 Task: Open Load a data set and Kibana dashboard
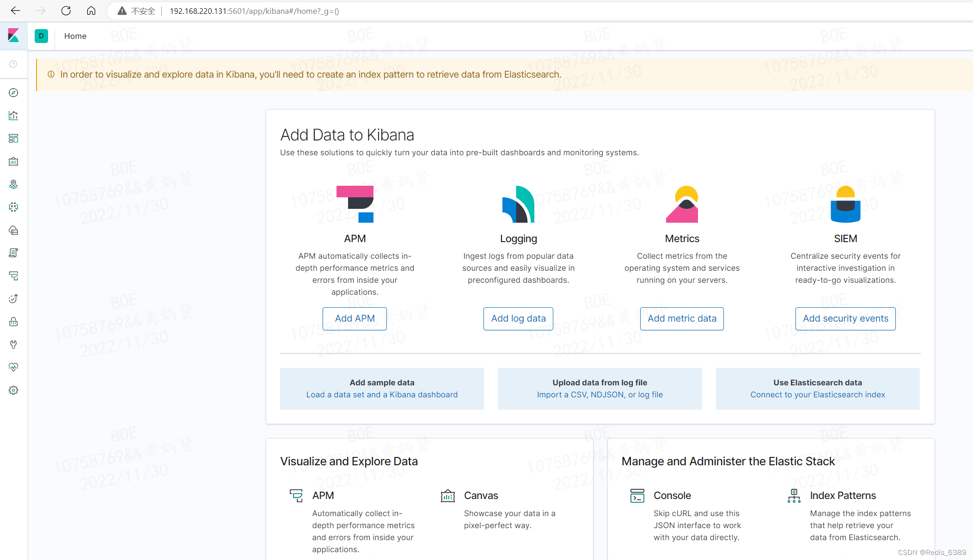point(382,395)
